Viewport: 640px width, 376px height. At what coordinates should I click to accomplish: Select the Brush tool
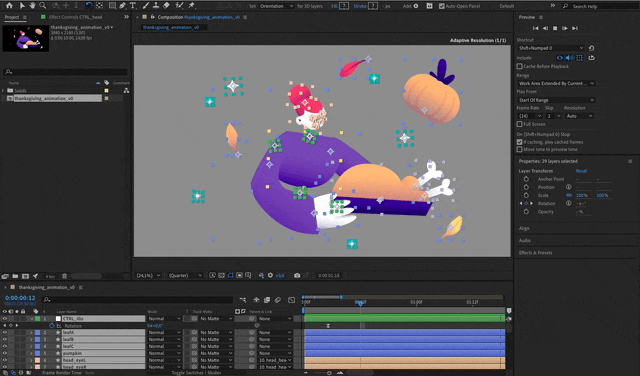point(146,6)
